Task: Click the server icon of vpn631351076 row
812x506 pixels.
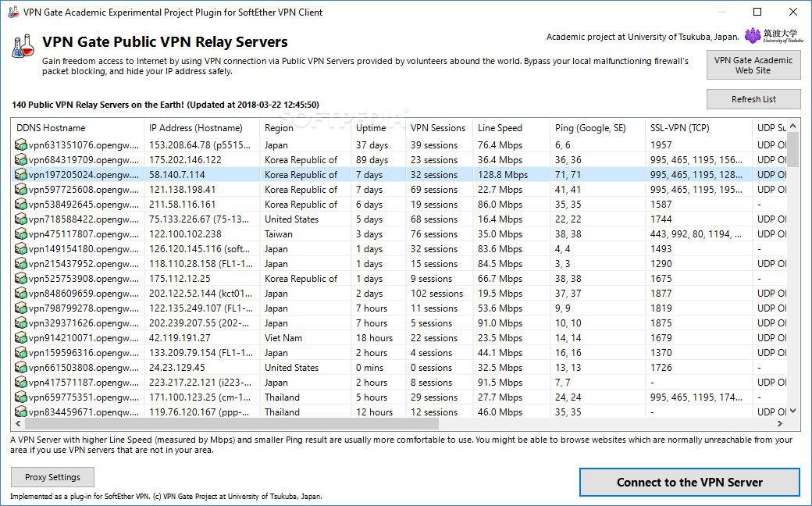Action: (x=21, y=145)
